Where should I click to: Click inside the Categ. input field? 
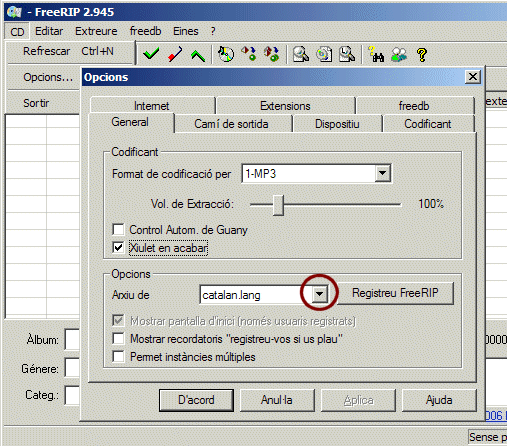tap(72, 395)
